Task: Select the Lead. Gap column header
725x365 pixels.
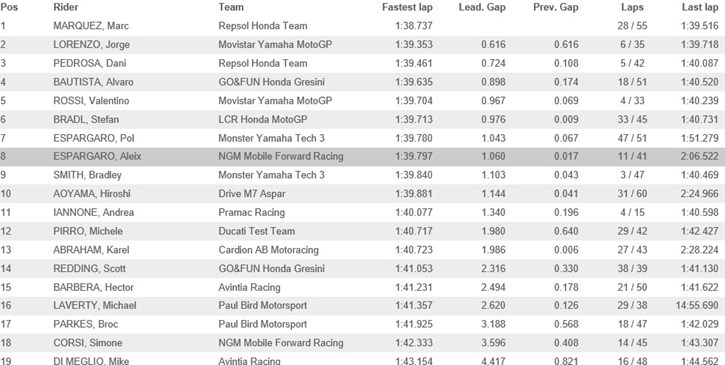Action: click(482, 7)
